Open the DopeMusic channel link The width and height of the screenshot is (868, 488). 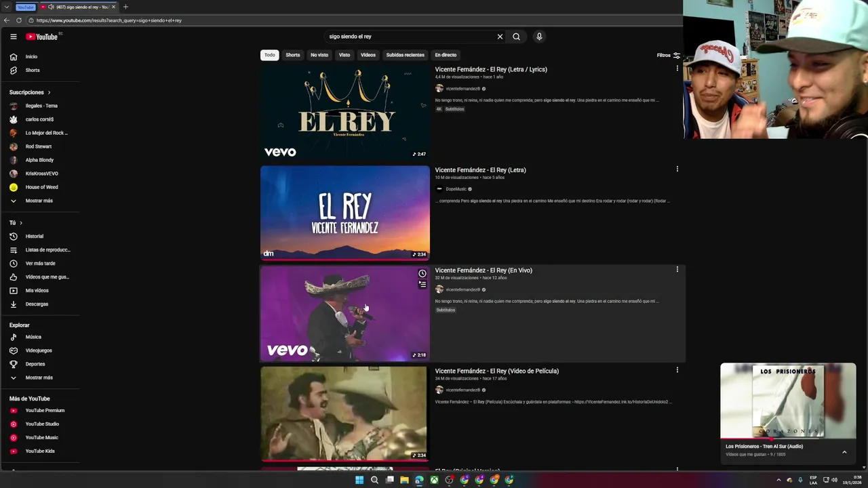(x=456, y=189)
